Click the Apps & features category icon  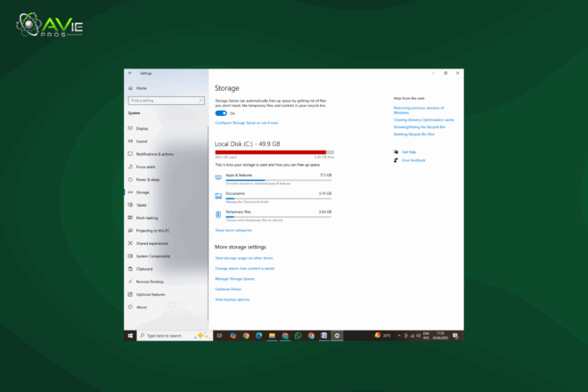point(218,177)
